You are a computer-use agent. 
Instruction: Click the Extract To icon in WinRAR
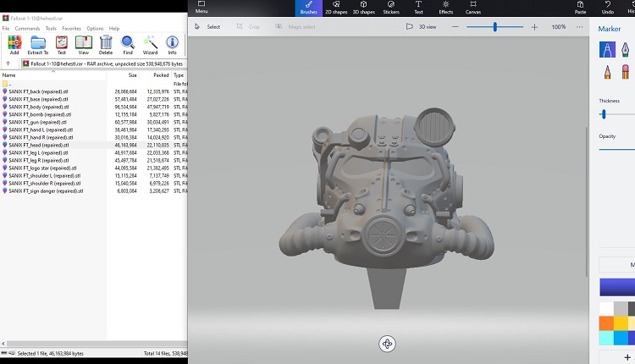point(38,44)
